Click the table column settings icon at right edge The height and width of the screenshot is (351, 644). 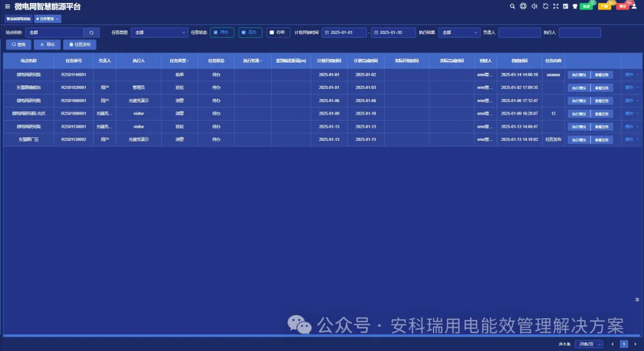pyautogui.click(x=637, y=300)
